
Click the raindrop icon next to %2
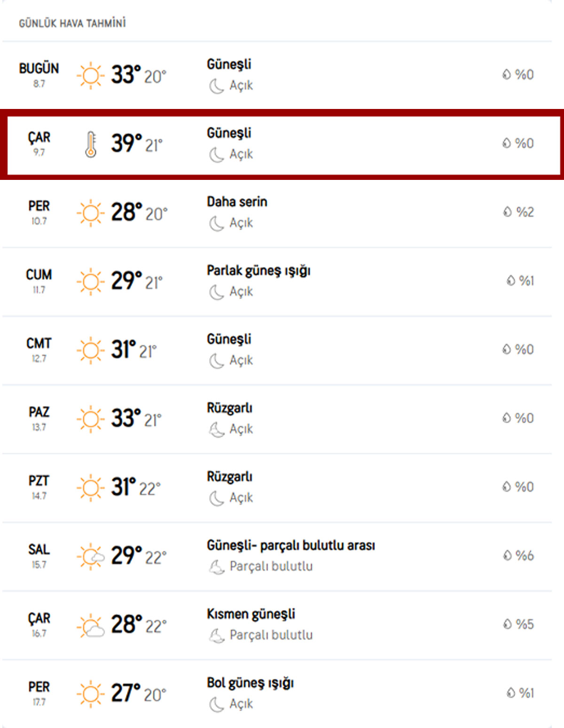click(x=507, y=212)
